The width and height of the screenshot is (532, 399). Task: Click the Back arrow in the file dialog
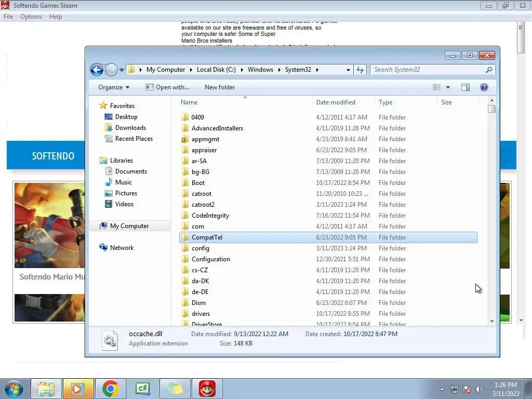click(x=97, y=70)
